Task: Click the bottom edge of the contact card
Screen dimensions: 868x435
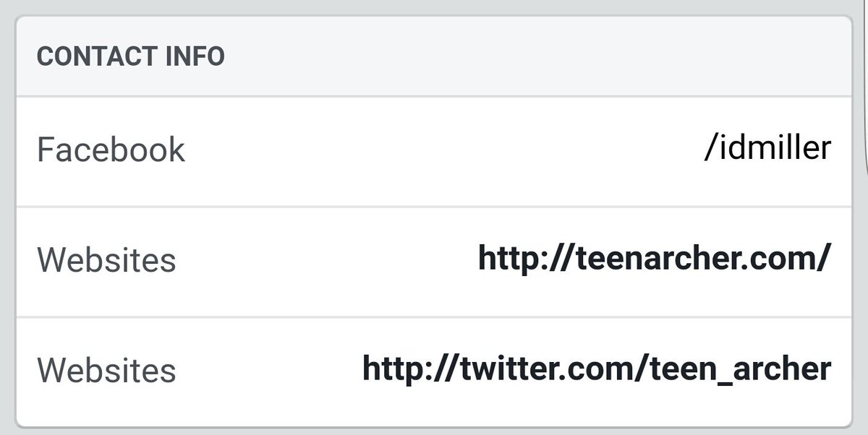Action: [434, 426]
